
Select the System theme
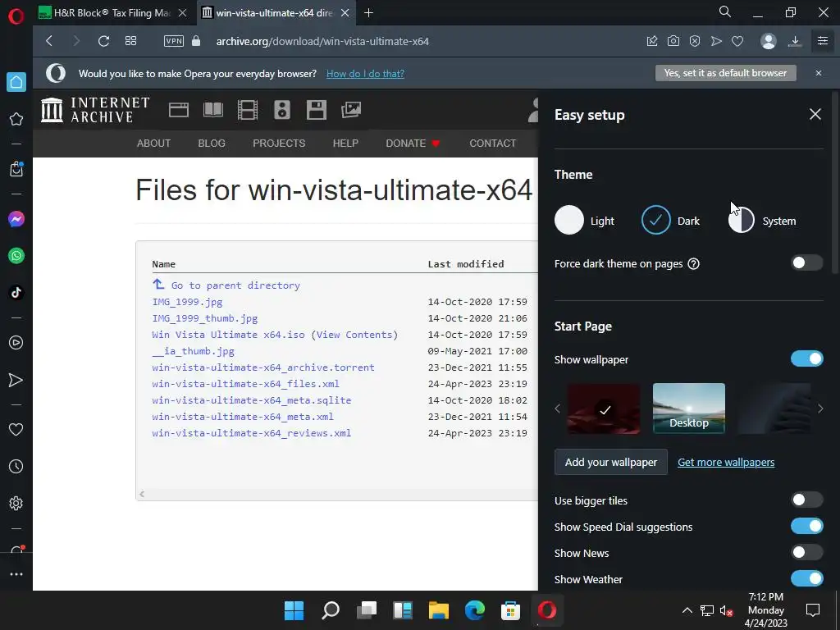(762, 220)
